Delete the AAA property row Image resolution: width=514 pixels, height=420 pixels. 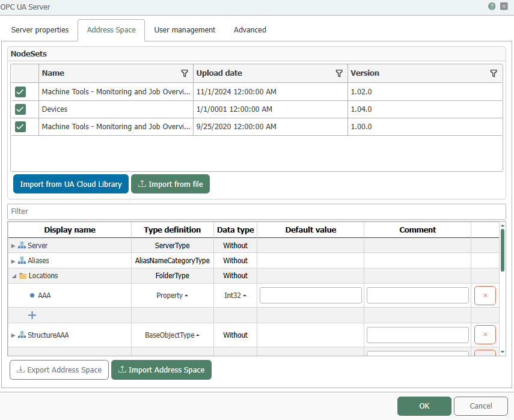coord(485,296)
